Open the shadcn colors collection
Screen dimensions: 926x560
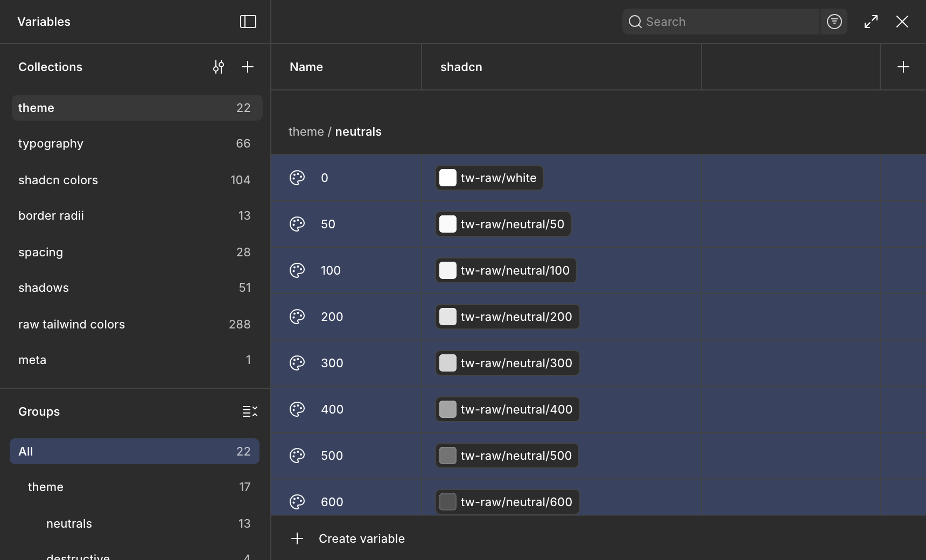(137, 180)
